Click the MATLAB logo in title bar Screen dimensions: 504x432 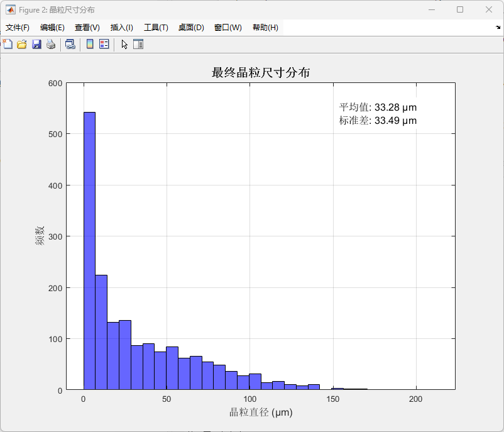[x=11, y=9]
